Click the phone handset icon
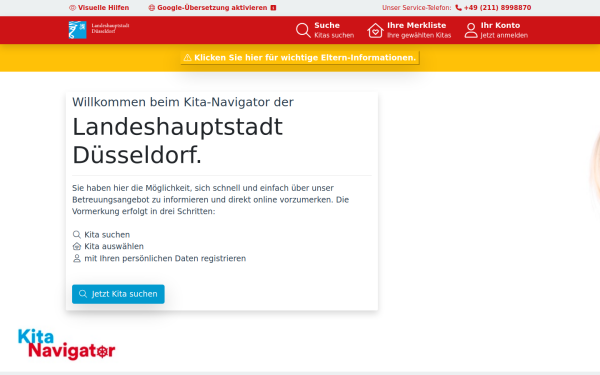Image resolution: width=600 pixels, height=375 pixels. (458, 8)
